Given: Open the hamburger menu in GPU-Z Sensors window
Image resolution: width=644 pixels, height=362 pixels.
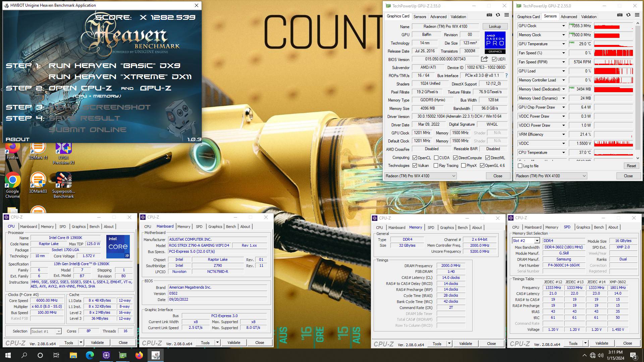Looking at the screenshot, I should (x=637, y=15).
